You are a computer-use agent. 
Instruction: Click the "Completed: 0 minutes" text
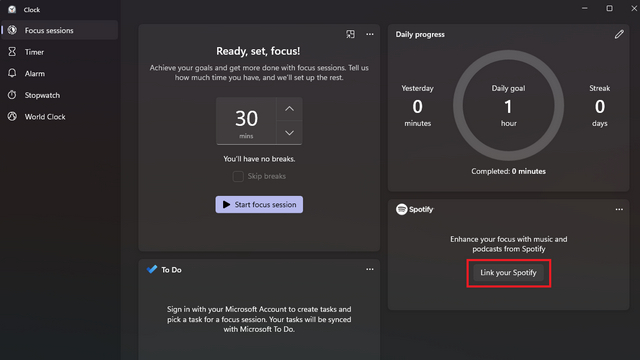(509, 171)
